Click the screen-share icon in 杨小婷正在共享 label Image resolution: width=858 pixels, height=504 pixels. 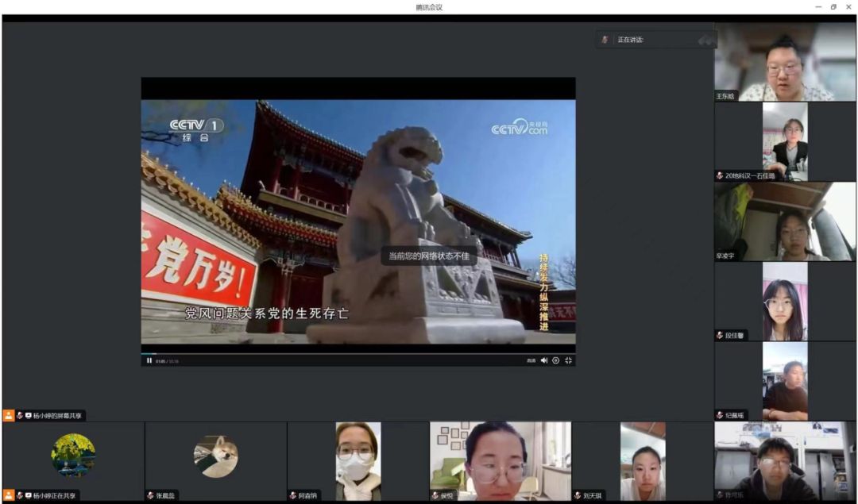[29, 496]
